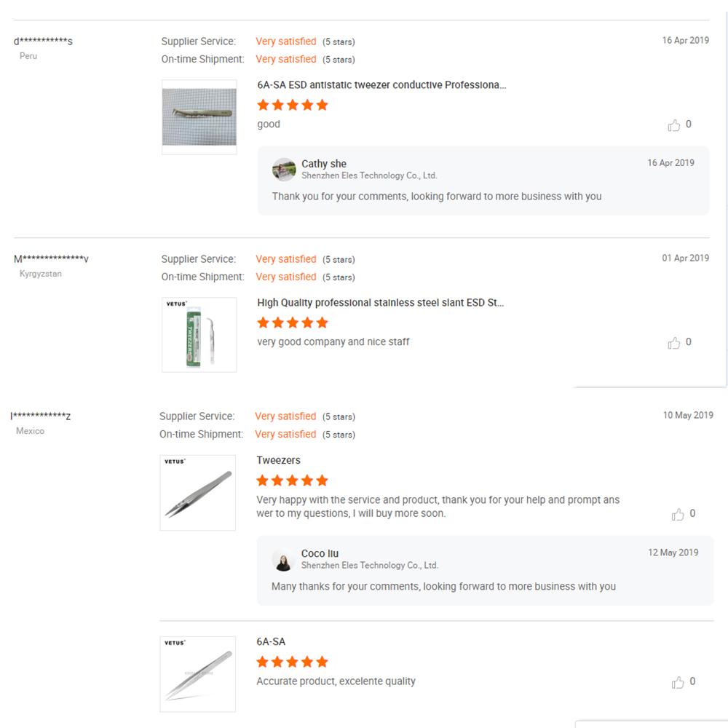Screen dimensions: 728x728
Task: Open the grid-background tweezer photo
Action: point(199,116)
